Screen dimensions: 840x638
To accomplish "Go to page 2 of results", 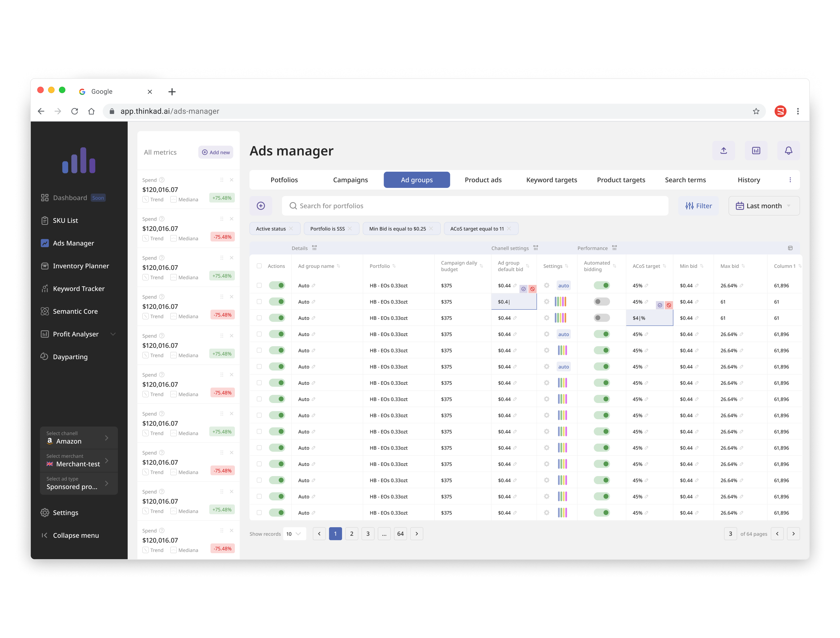I will 352,534.
